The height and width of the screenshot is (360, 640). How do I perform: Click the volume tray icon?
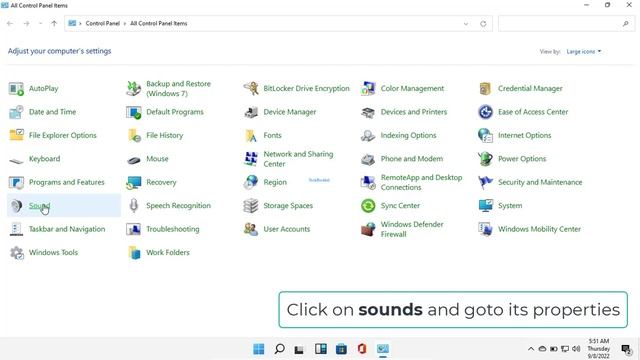point(576,349)
